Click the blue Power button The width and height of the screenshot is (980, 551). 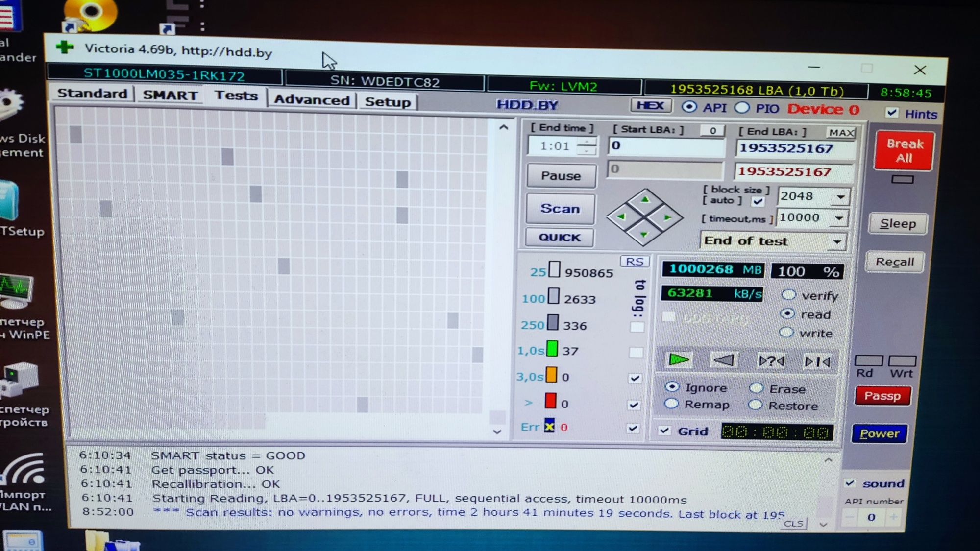879,434
